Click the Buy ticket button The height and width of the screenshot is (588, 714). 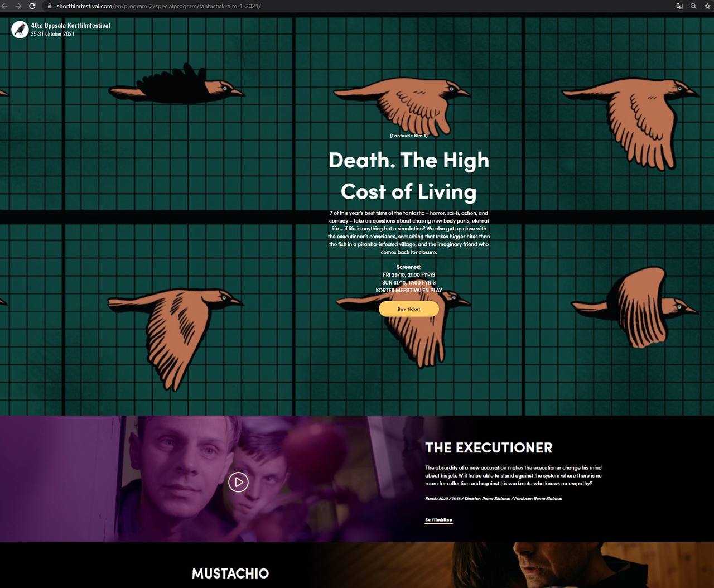point(408,309)
